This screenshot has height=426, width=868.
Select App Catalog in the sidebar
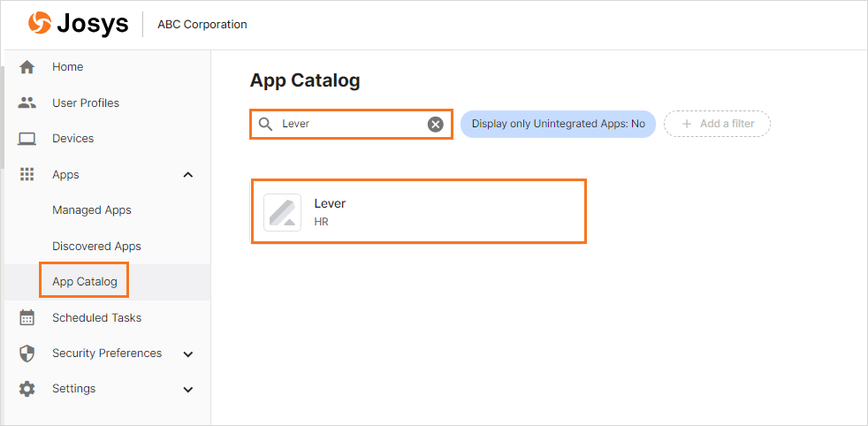click(85, 282)
